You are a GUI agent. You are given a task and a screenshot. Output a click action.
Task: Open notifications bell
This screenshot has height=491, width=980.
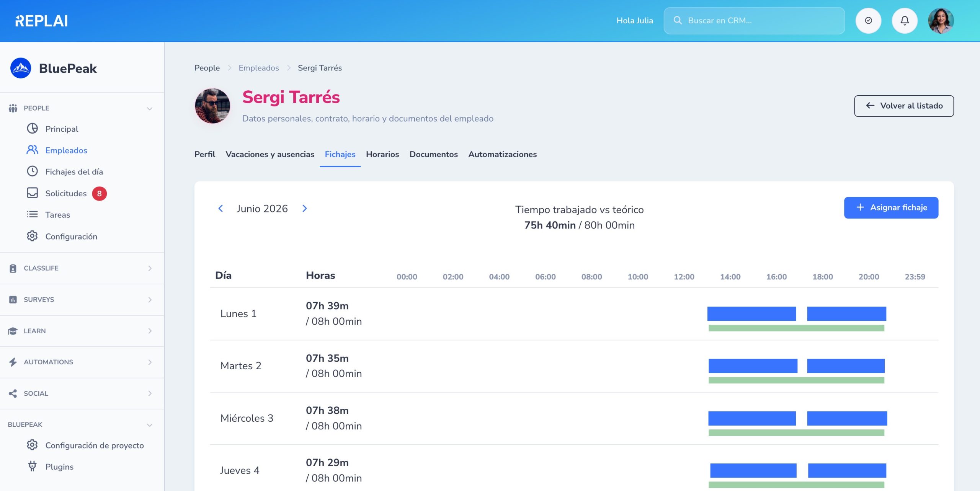[905, 21]
